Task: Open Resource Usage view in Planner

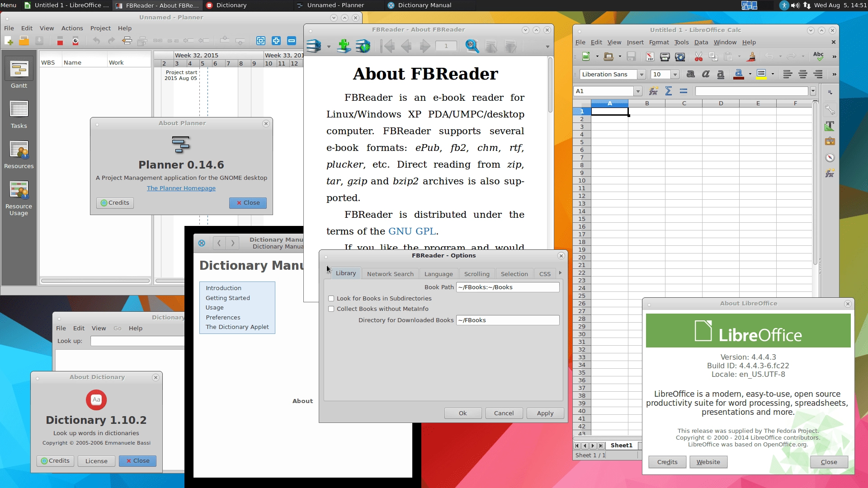Action: 19,198
